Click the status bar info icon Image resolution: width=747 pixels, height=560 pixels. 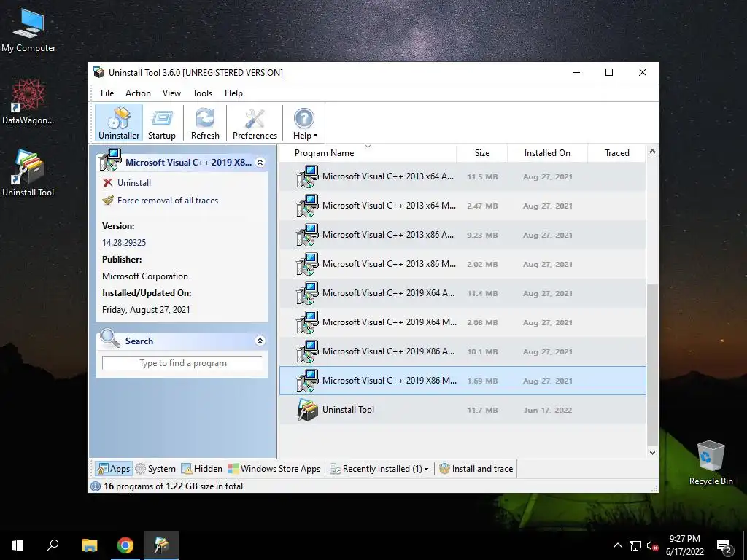click(96, 486)
